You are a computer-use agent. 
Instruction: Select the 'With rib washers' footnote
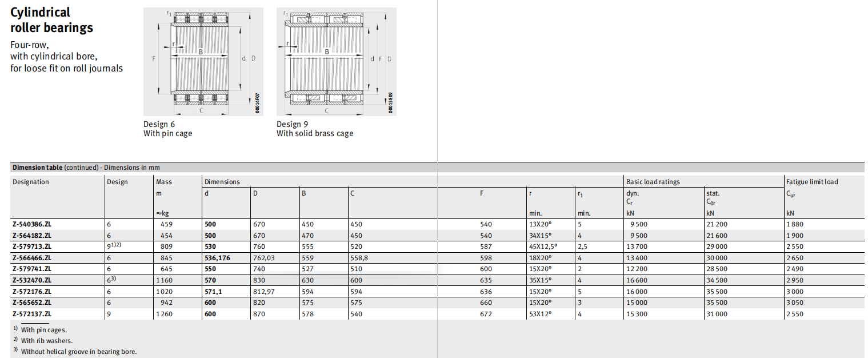click(x=46, y=341)
